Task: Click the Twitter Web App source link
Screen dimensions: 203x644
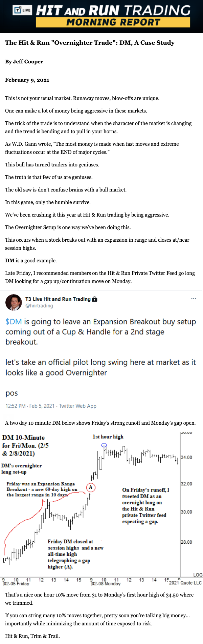Action: coord(77,406)
